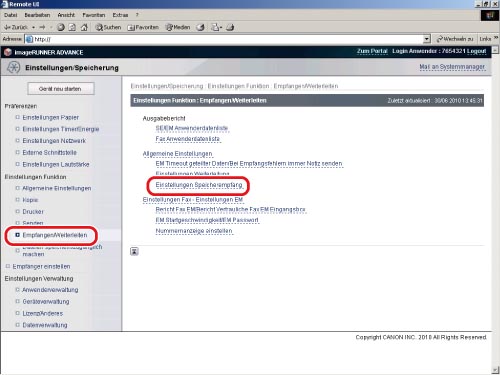Click the Einstellungen/Speicherung gear icon

(x=14, y=68)
